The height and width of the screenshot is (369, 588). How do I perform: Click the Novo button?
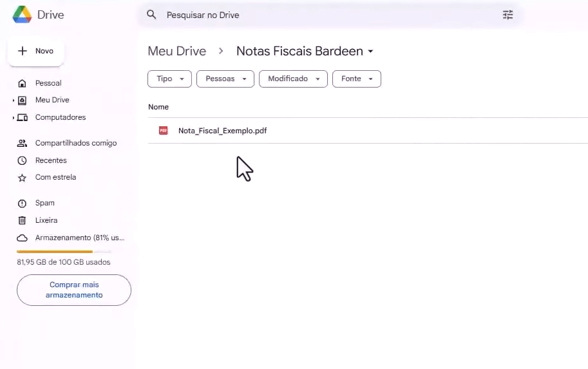[x=36, y=51]
